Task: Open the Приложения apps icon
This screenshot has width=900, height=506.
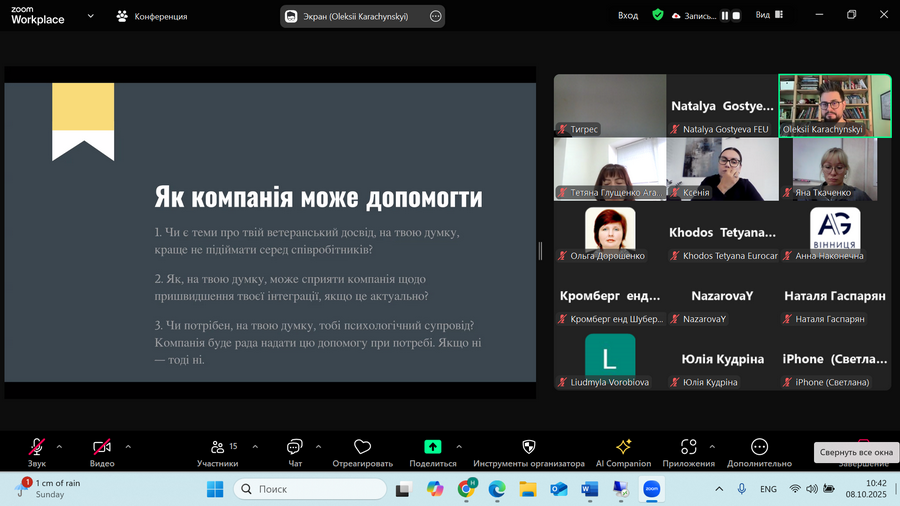Action: pos(688,448)
